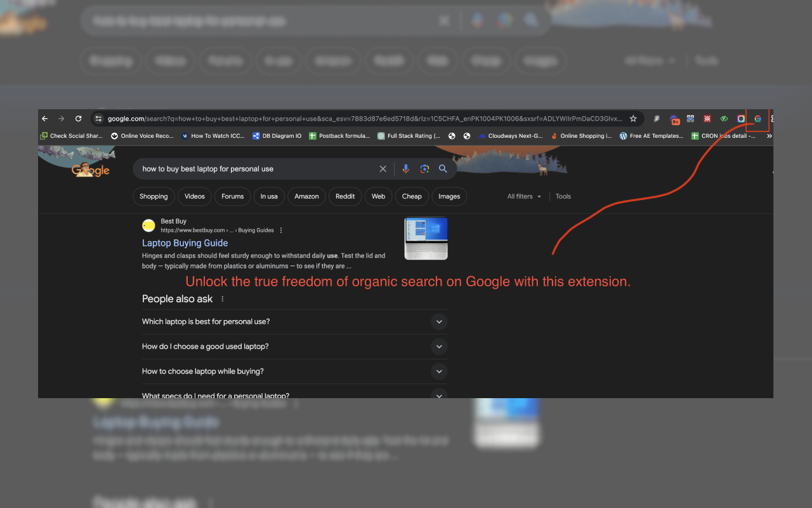Open Free AE Templates... bookmark

point(652,136)
